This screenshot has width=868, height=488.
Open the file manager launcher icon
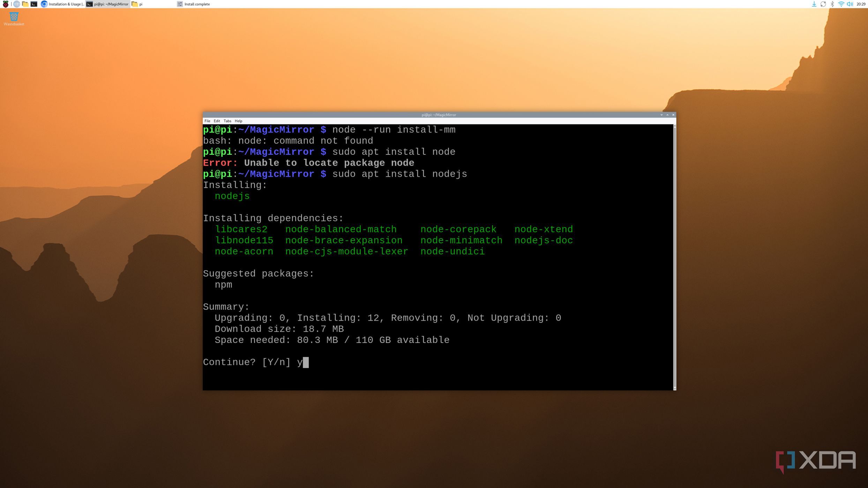[x=25, y=4]
